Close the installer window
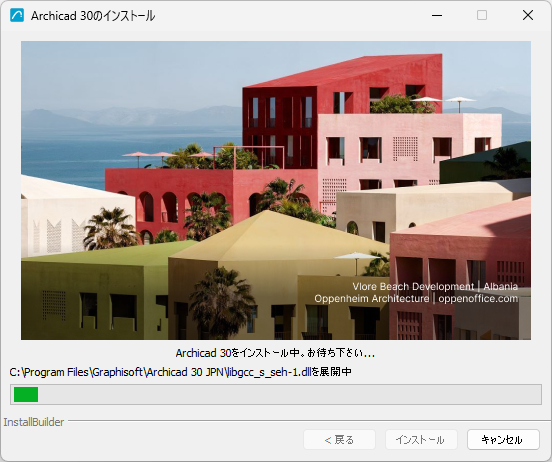Viewport: 552px width, 462px height. (528, 15)
